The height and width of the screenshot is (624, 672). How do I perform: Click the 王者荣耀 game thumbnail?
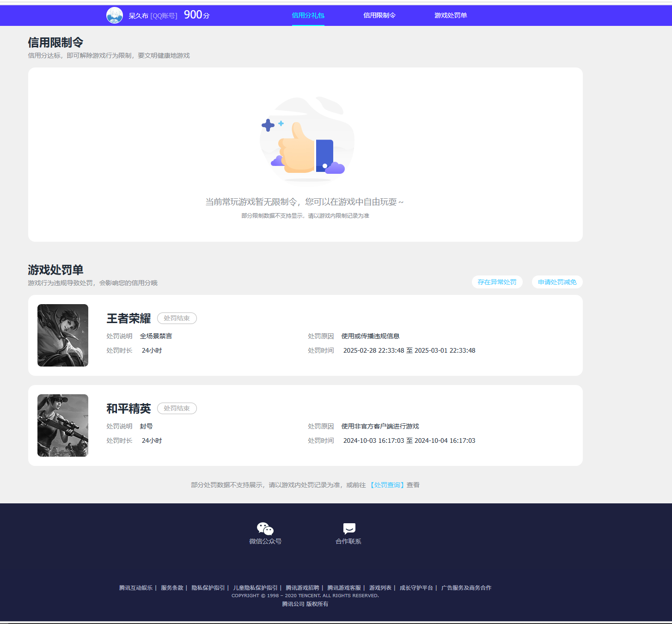click(63, 336)
